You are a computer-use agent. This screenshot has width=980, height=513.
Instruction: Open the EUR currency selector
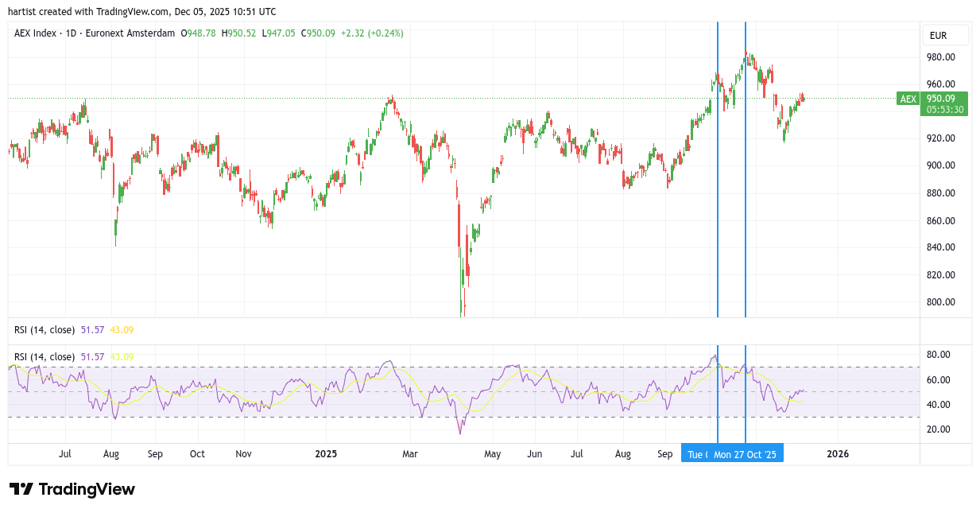point(945,36)
